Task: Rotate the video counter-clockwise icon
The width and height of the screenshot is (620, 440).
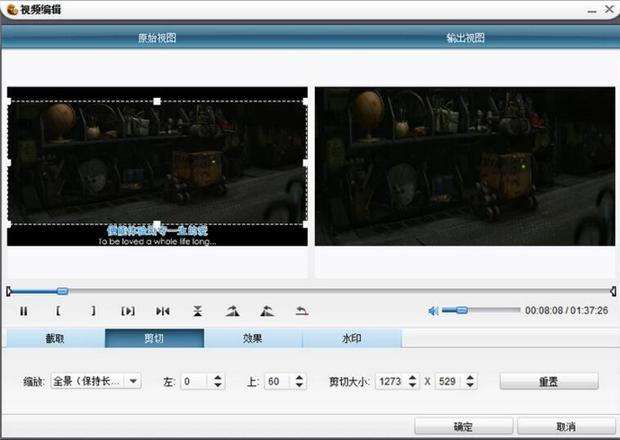Action: pyautogui.click(x=267, y=311)
